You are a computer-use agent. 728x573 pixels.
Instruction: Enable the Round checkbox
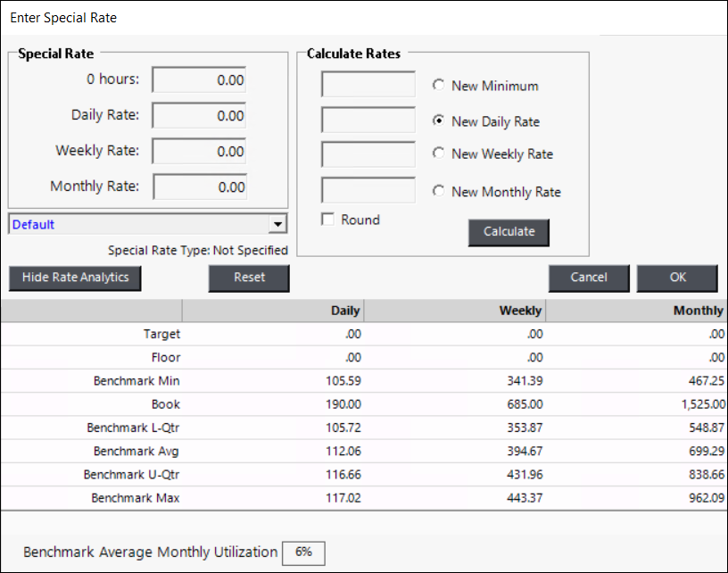pos(328,220)
